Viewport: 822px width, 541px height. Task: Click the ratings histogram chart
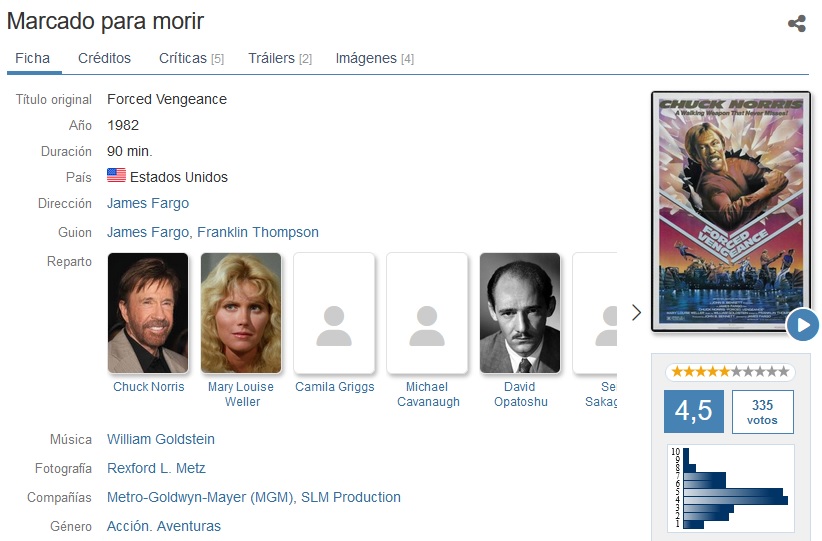(x=731, y=488)
